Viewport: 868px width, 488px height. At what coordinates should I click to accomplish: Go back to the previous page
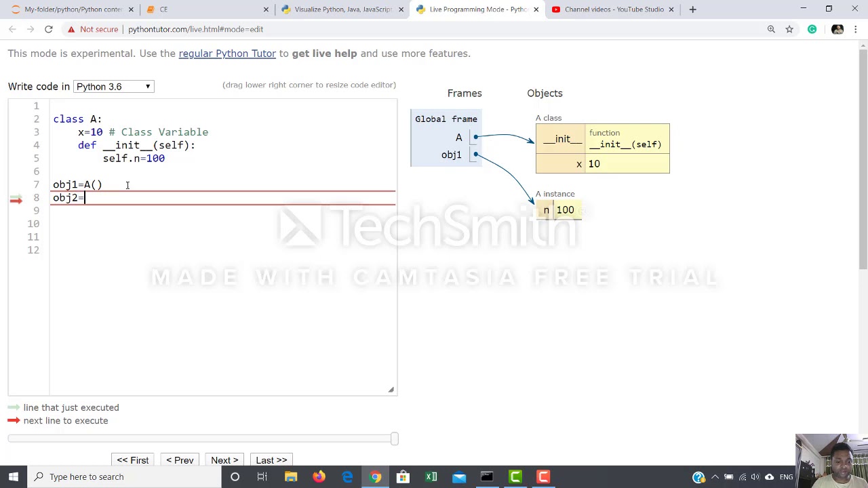(x=12, y=29)
